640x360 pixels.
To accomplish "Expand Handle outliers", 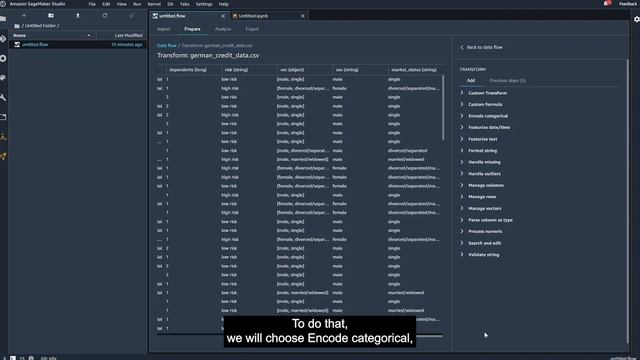I will (484, 174).
